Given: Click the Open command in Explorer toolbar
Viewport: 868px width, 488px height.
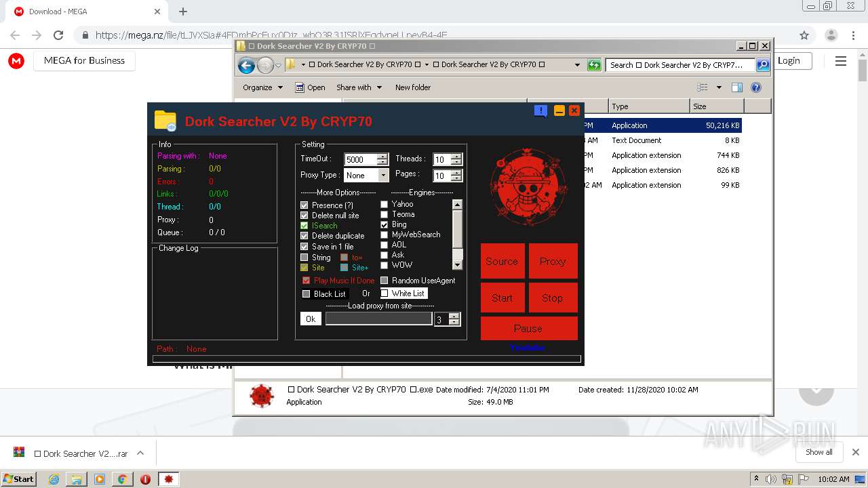Looking at the screenshot, I should point(311,87).
